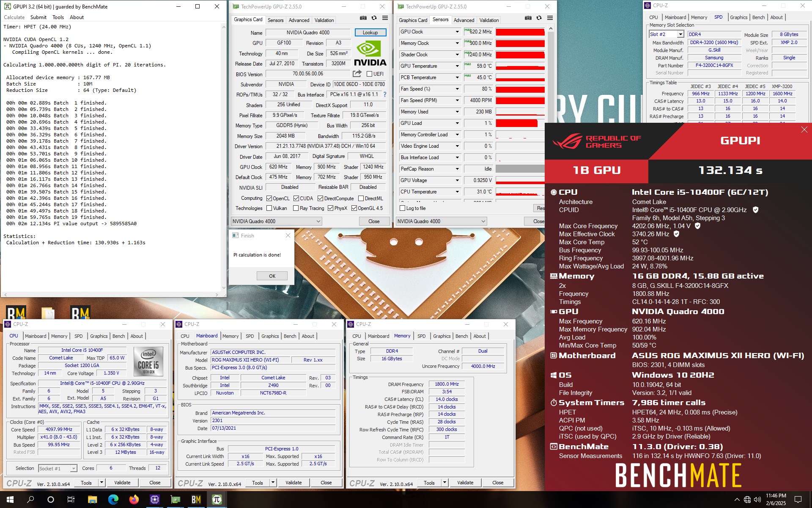
Task: Click Validate in the CPU-Z Mainboard window
Action: click(294, 483)
